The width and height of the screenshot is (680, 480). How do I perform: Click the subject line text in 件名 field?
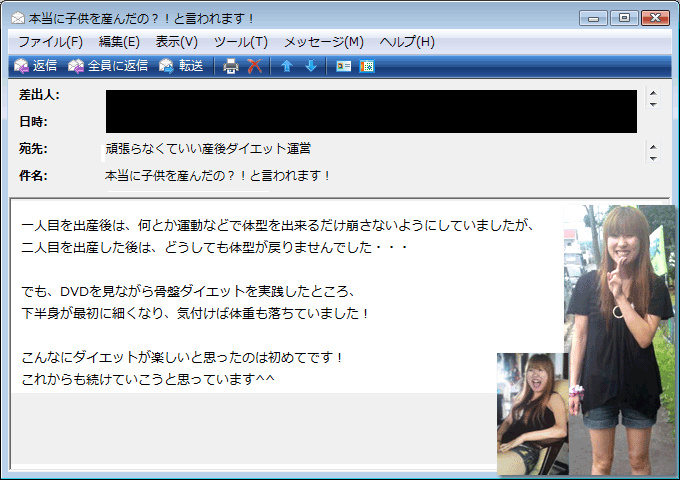pos(217,176)
